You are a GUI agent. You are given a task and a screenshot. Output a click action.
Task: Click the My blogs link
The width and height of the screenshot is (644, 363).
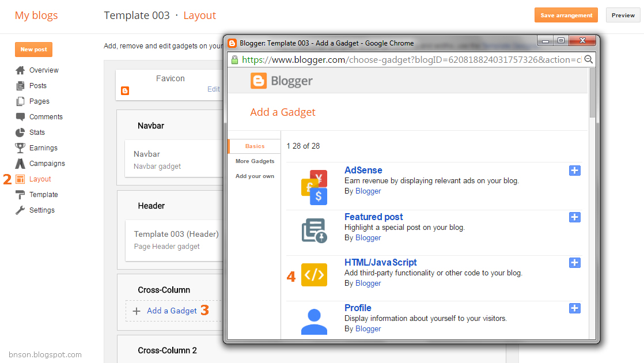coord(36,16)
